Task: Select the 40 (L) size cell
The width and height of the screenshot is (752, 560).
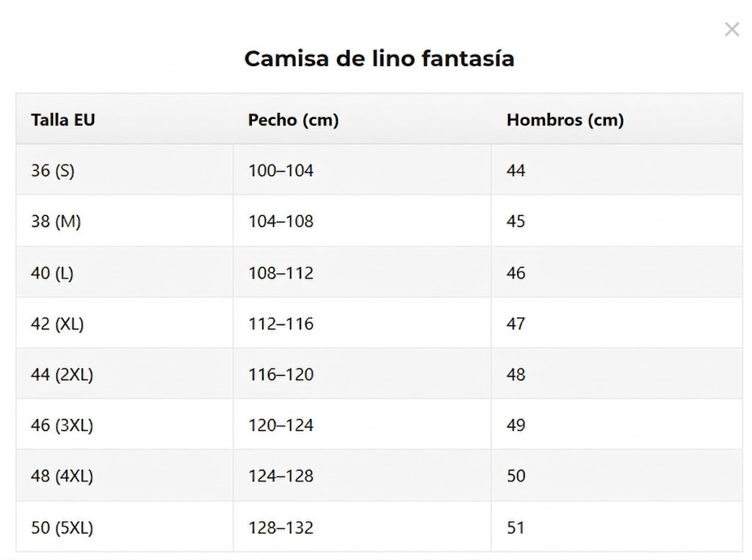Action: coord(52,273)
